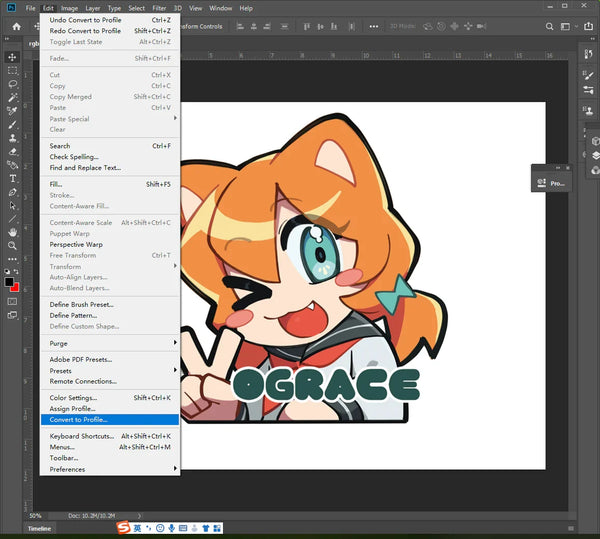The width and height of the screenshot is (600, 539).
Task: Click the Home icon in options bar
Action: 16,26
